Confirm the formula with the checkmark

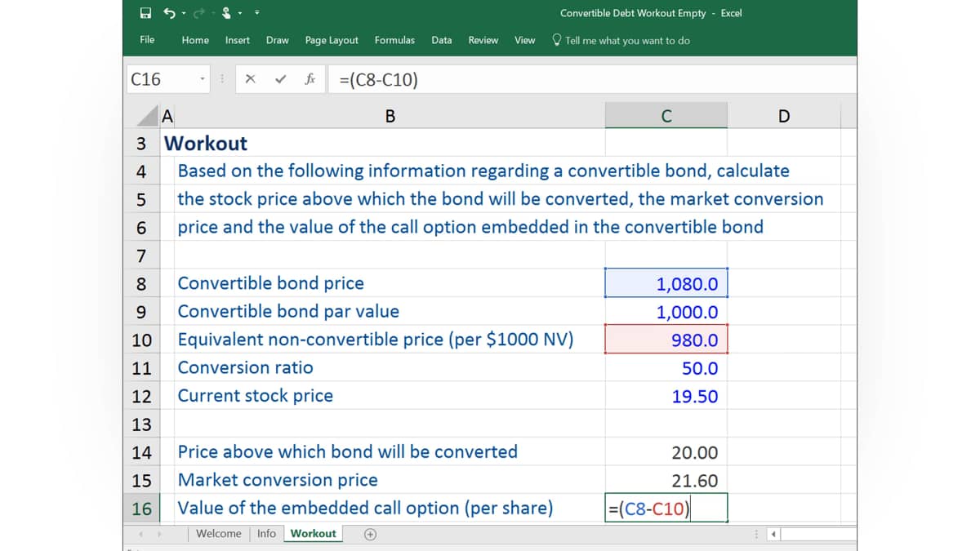coord(280,80)
